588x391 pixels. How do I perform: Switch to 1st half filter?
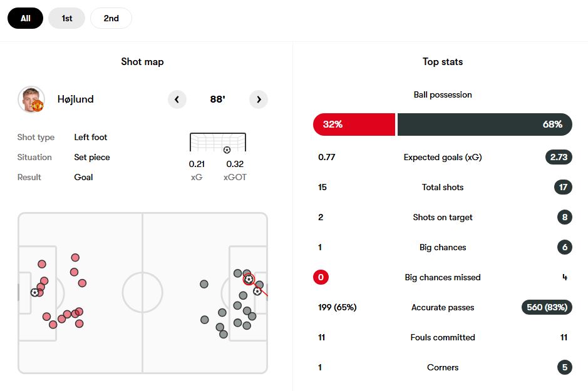coord(67,18)
